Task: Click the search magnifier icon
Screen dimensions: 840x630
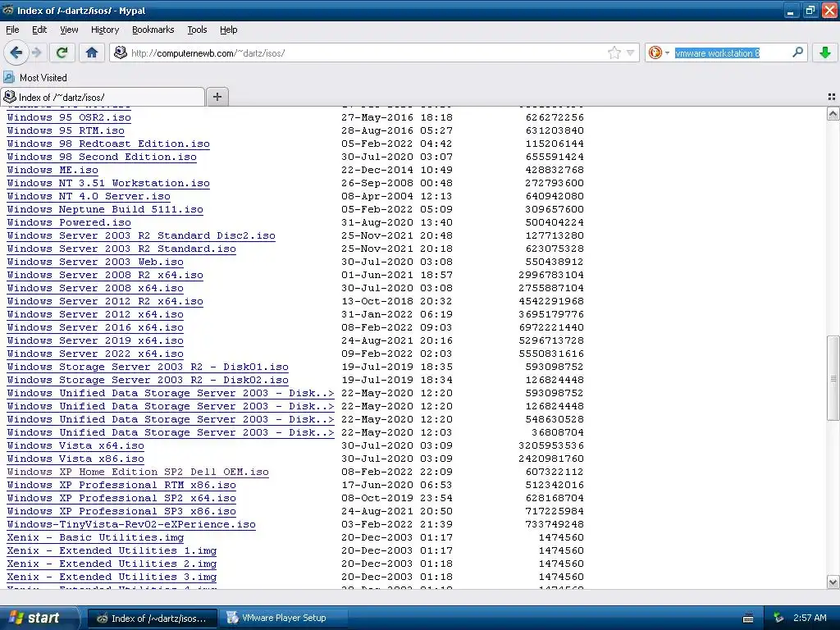Action: click(797, 52)
